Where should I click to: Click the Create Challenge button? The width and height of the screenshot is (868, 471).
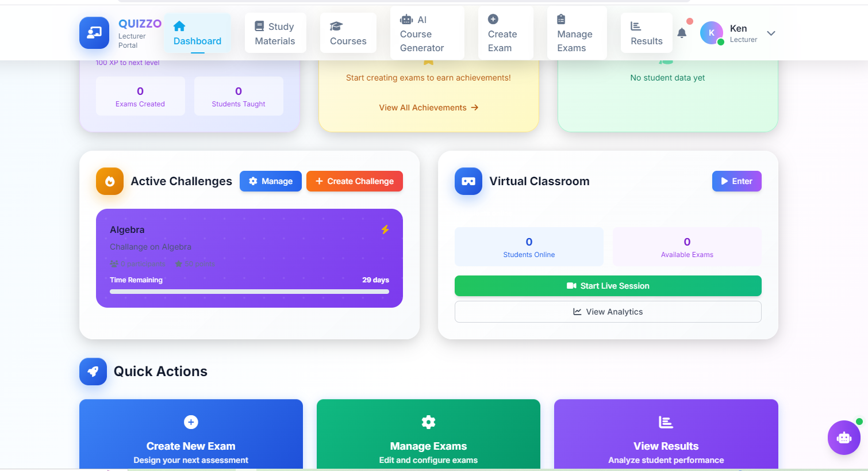355,181
